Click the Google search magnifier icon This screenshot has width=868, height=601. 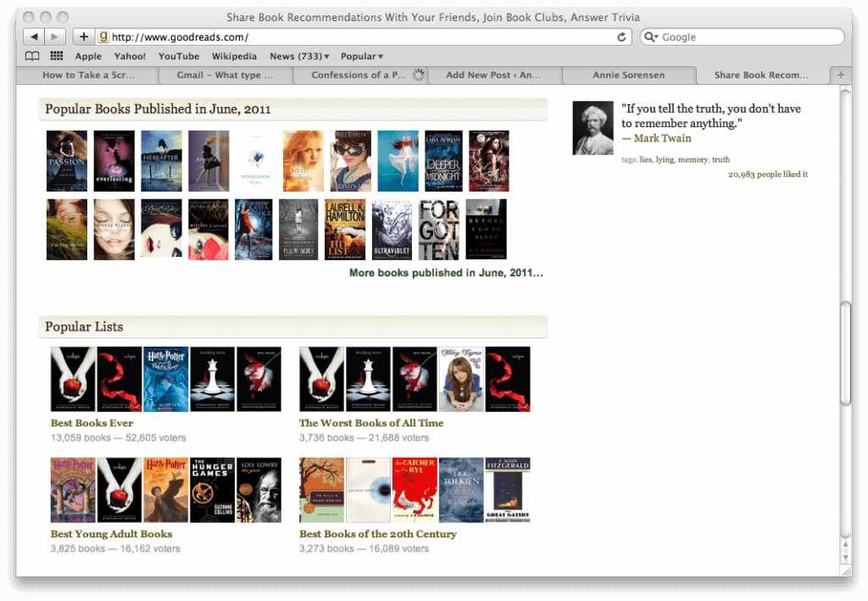(650, 37)
